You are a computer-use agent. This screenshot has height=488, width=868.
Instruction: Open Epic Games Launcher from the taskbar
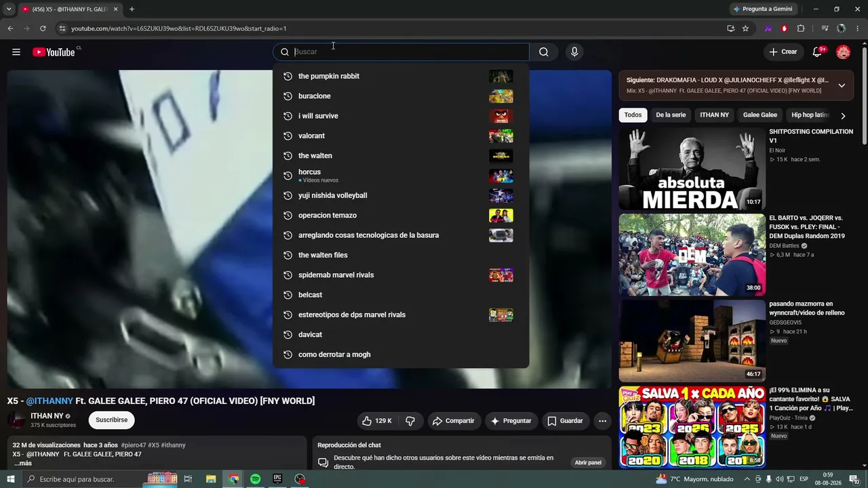tap(277, 479)
